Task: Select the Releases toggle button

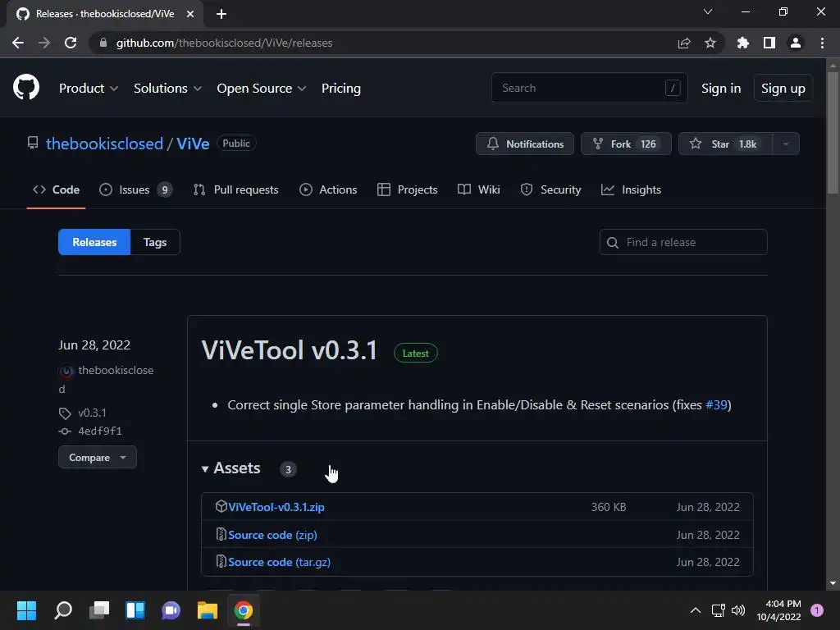Action: (x=94, y=242)
